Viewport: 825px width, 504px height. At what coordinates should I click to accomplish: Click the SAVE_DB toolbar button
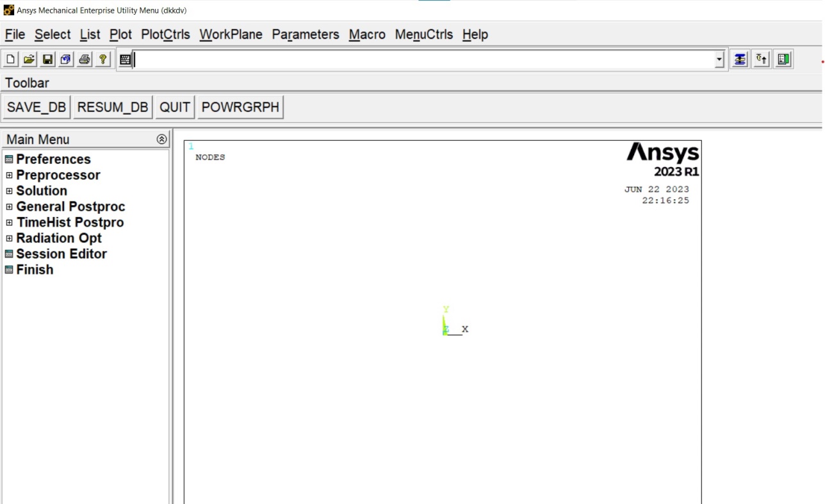[37, 107]
